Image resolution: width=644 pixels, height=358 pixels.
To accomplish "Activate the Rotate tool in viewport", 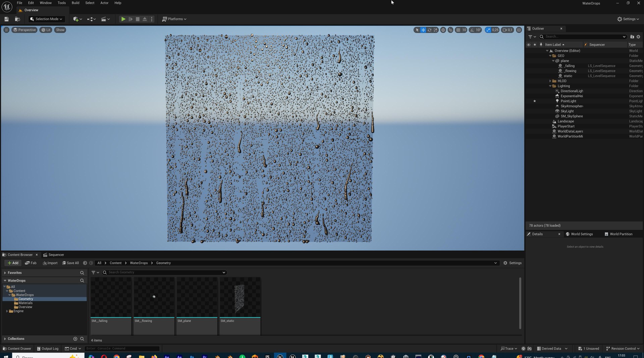I will tap(429, 30).
